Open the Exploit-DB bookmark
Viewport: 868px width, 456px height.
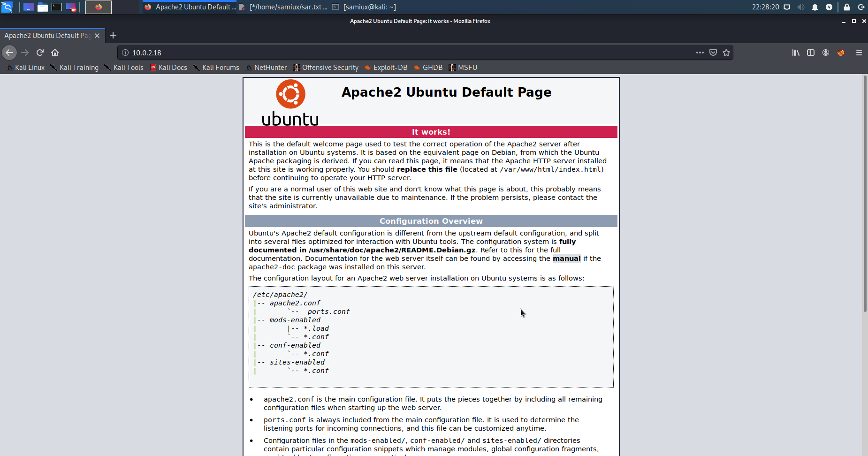386,68
